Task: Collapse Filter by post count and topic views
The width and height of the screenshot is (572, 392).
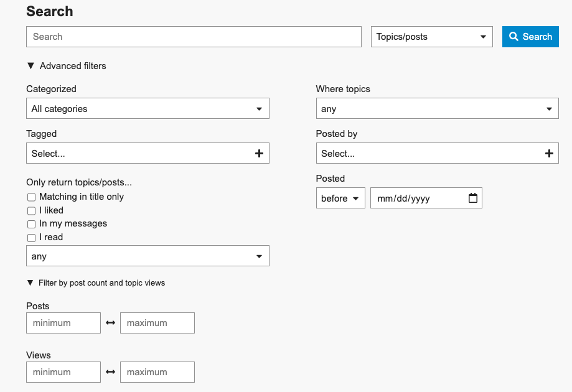Action: tap(96, 283)
